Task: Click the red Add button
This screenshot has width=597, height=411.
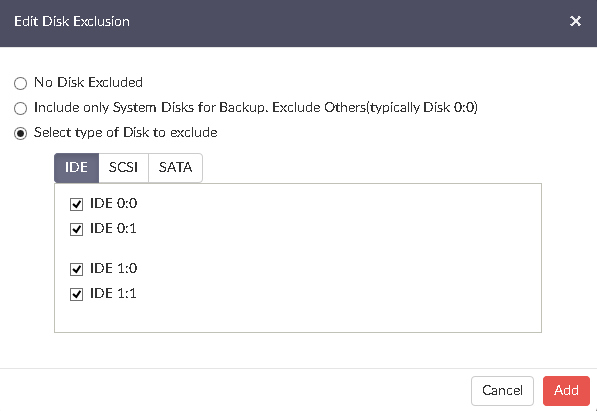Action: [x=566, y=391]
